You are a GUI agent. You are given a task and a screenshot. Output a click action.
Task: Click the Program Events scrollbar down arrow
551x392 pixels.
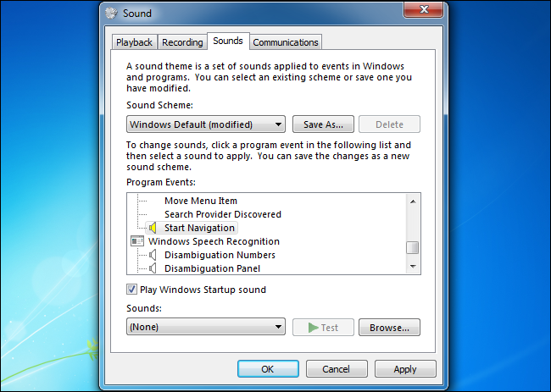413,267
